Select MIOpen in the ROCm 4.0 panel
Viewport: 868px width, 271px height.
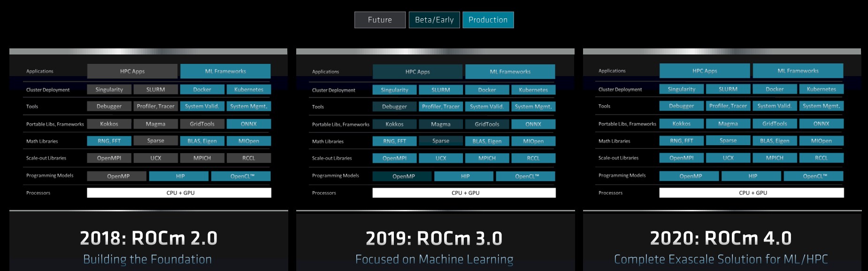(822, 141)
